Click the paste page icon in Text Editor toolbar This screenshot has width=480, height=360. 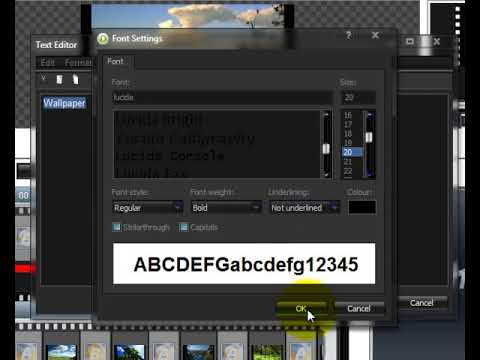75,79
